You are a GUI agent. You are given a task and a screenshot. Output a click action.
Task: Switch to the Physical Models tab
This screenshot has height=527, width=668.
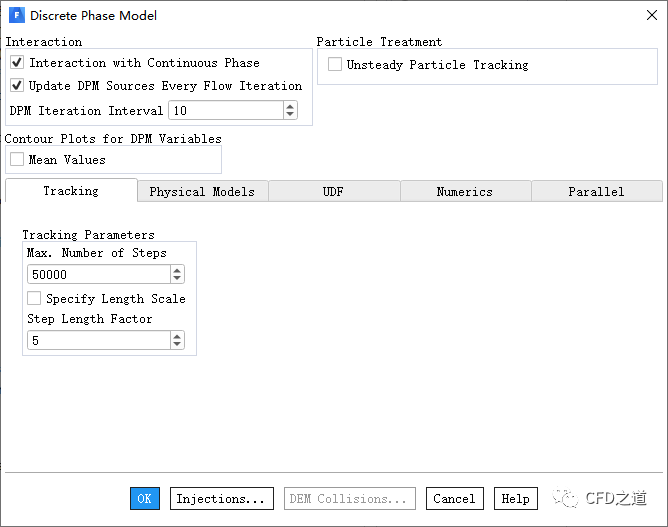coord(202,191)
